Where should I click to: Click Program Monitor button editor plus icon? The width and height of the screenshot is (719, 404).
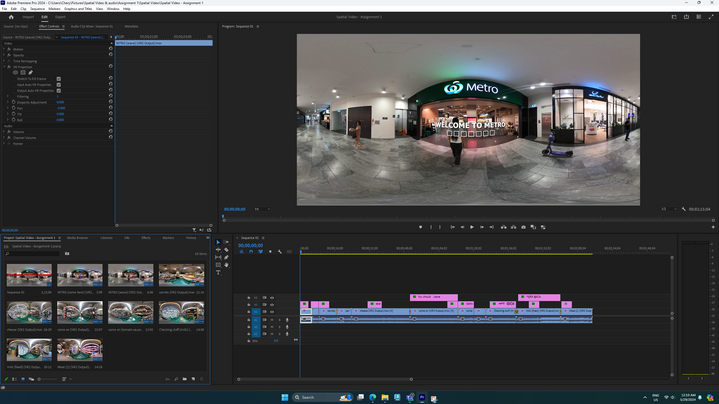(x=713, y=227)
